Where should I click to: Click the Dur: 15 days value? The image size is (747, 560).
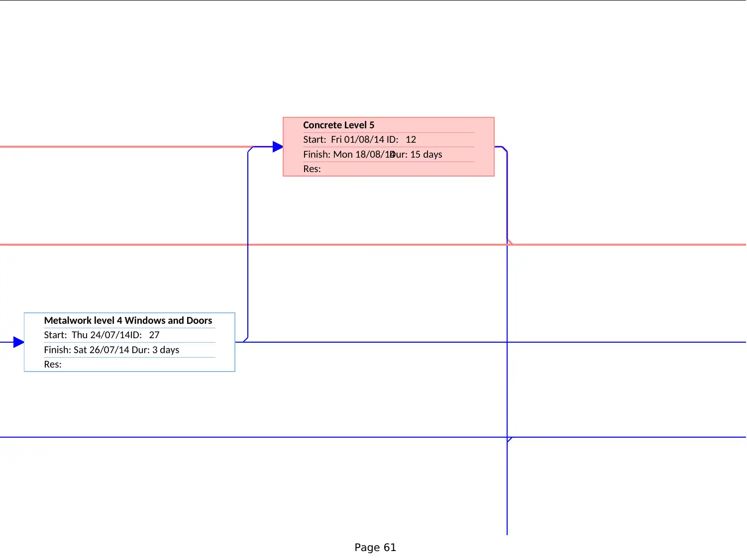417,155
